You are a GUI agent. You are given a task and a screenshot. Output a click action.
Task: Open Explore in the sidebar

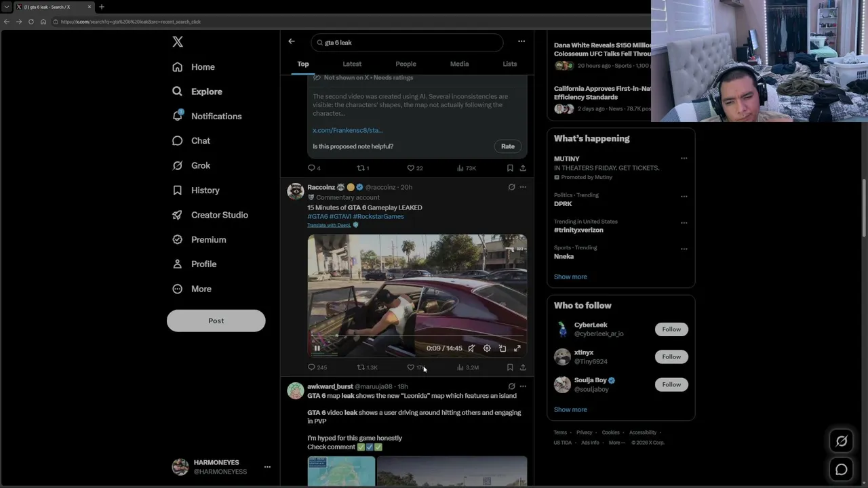[197, 91]
